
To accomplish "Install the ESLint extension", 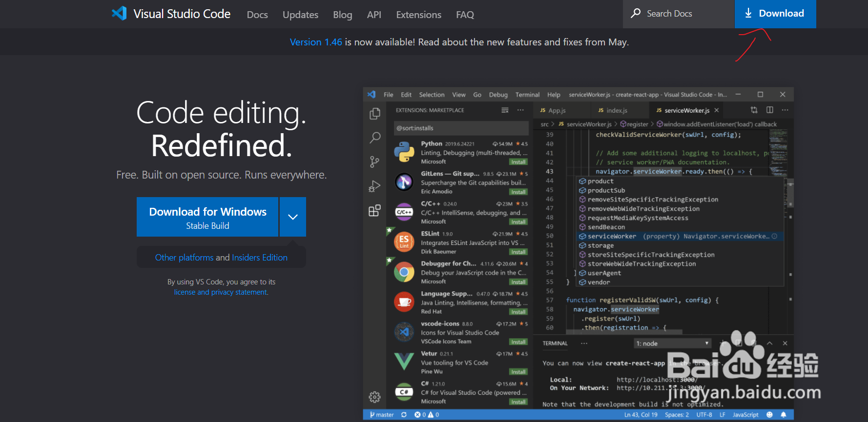I will (x=518, y=252).
